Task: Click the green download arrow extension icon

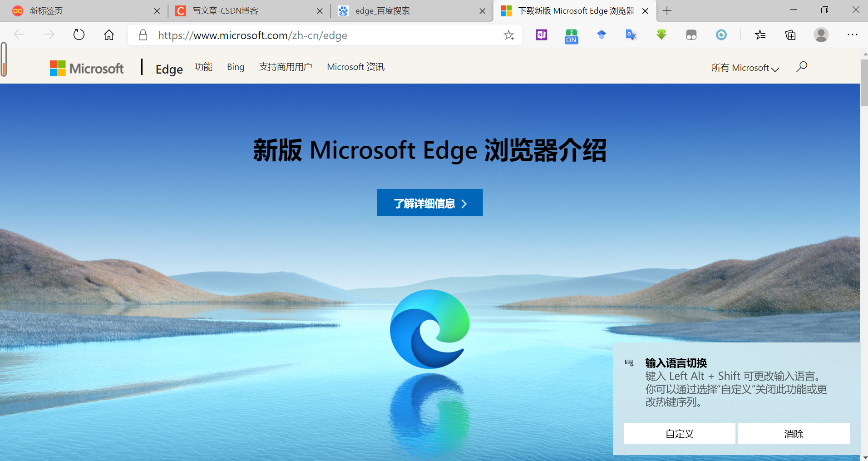Action: [661, 35]
